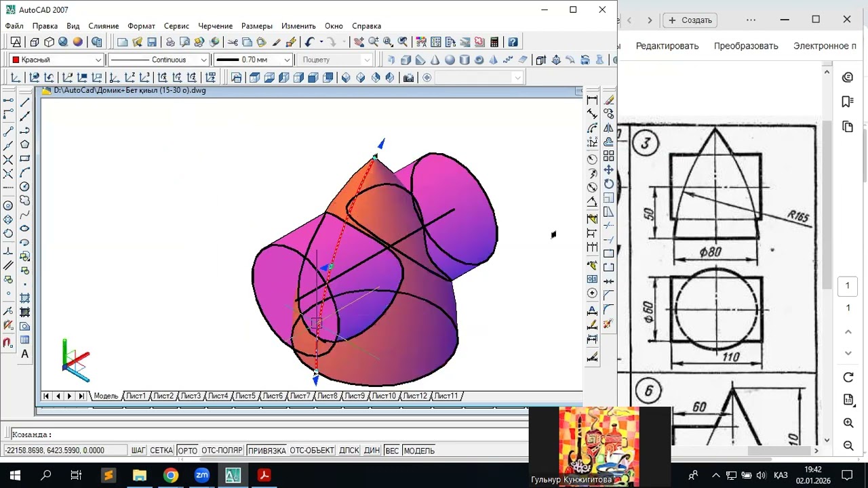Click Преобразовать in the PDF viewer

click(746, 46)
